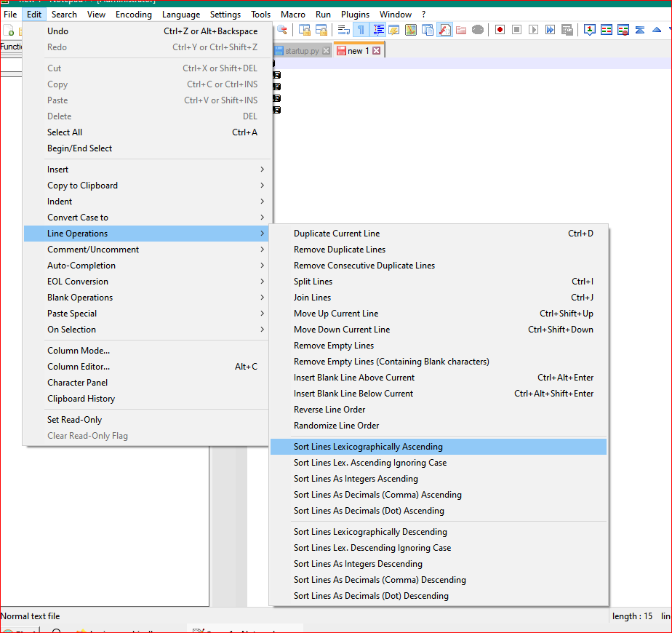Close the new 1 tab

(376, 51)
